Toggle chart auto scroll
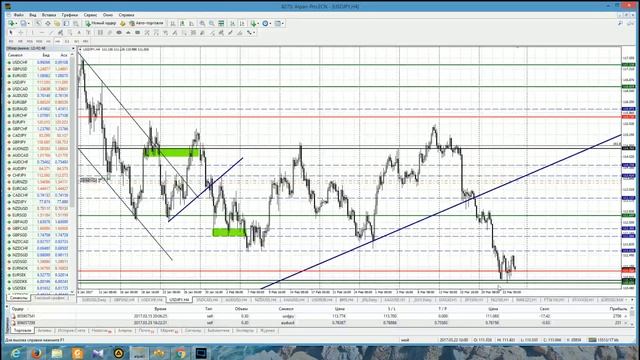This screenshot has width=640, height=360. coord(232,23)
